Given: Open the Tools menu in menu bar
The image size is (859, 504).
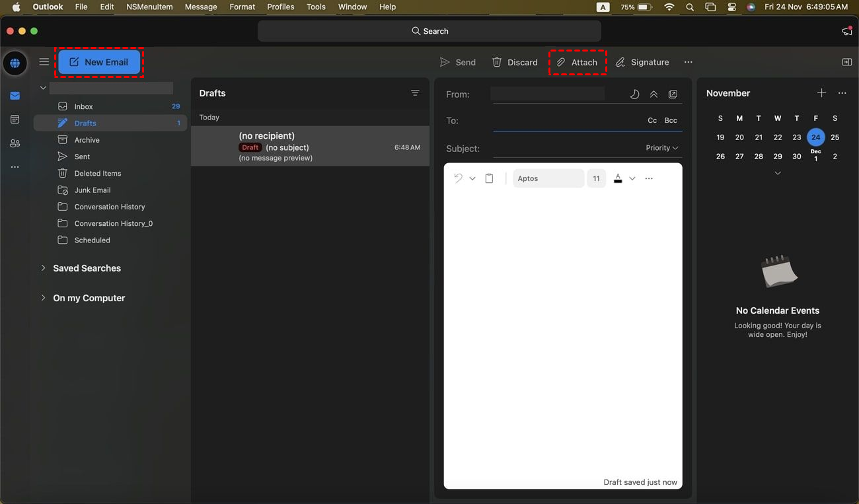Looking at the screenshot, I should [316, 7].
